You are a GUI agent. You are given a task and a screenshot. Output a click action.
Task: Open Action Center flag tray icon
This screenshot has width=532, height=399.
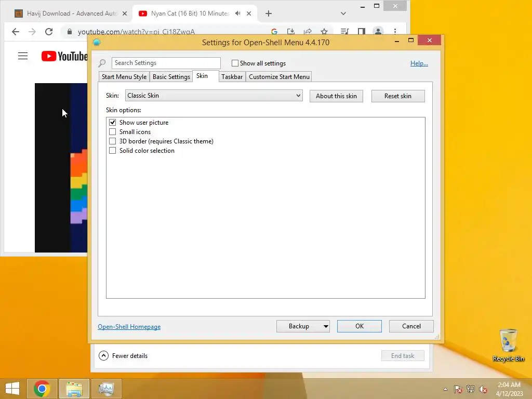458,389
